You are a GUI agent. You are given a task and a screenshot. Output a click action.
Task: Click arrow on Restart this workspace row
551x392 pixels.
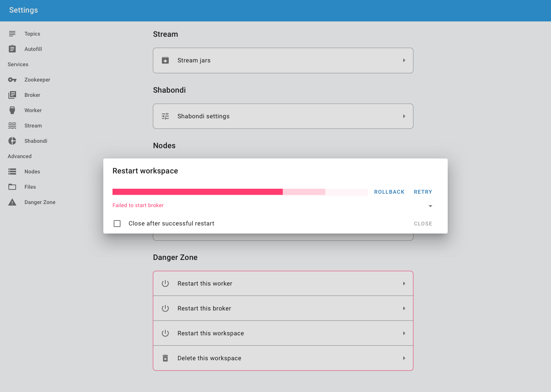coord(404,333)
